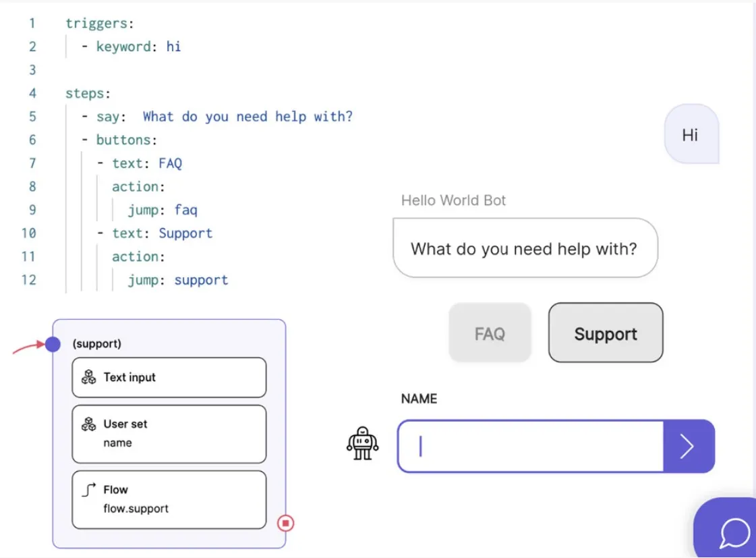Click the user's "Hi" message bubble
The width and height of the screenshot is (756, 558).
(691, 135)
